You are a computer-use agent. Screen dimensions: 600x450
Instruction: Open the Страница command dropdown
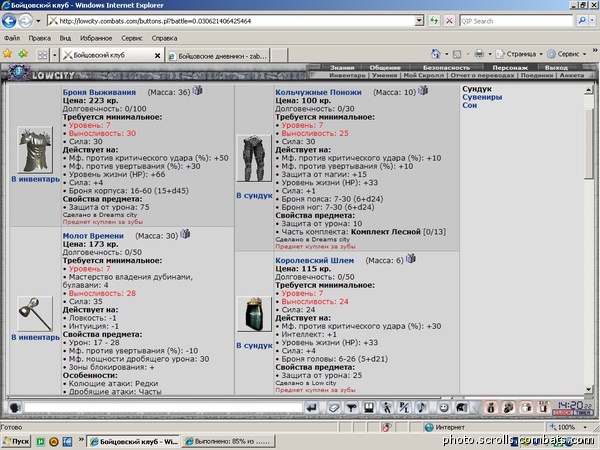(519, 54)
